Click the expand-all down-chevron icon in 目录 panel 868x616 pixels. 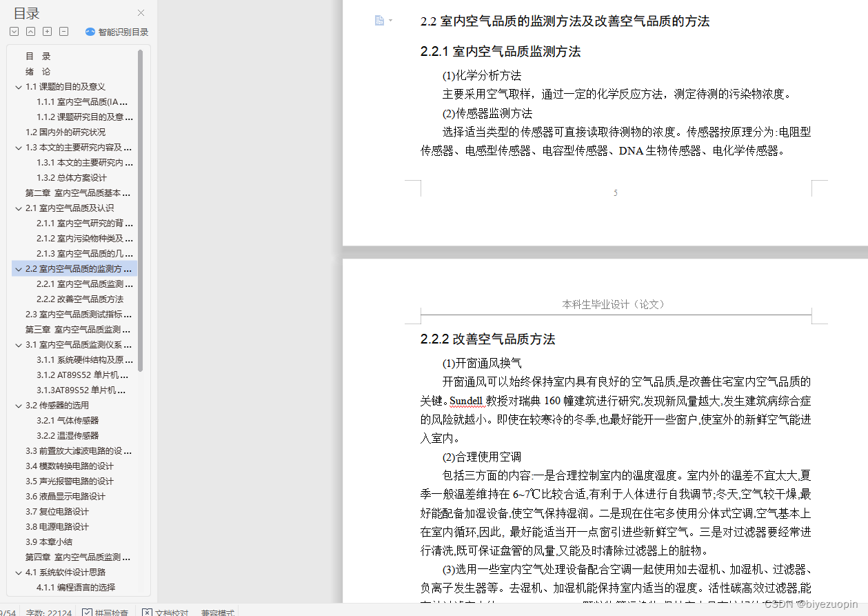[14, 32]
